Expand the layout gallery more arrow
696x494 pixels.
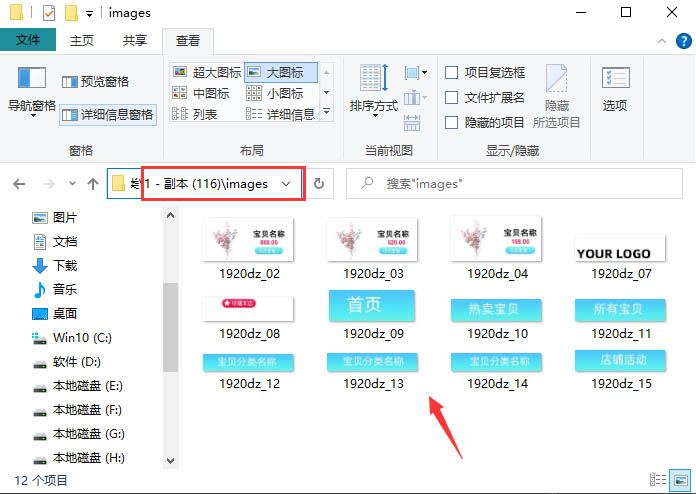click(326, 112)
